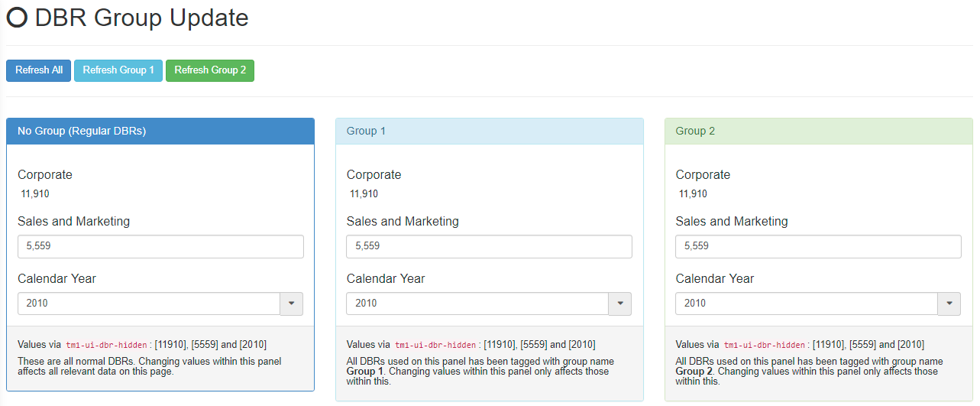Select Sales and Marketing field in Group 2 panel
This screenshot has height=406, width=980.
[818, 246]
